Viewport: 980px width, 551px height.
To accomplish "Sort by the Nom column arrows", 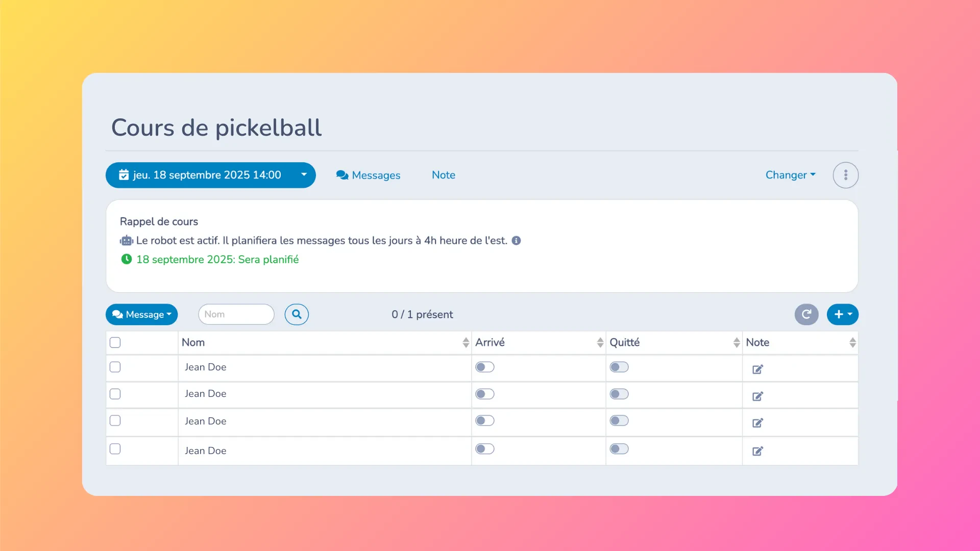I will [465, 342].
